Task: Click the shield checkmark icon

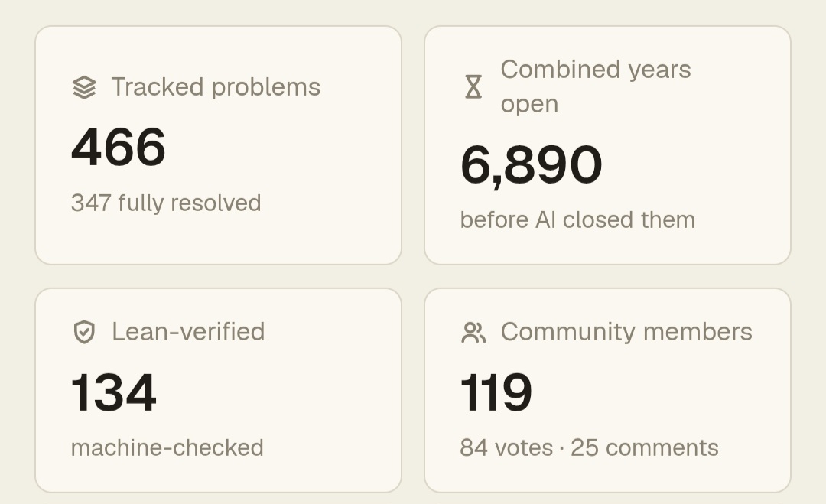Action: point(84,333)
